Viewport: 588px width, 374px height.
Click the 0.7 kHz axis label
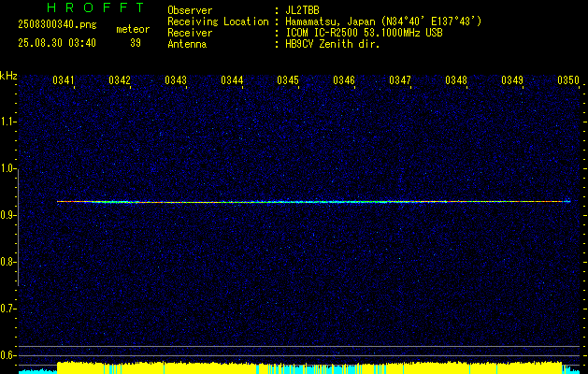pos(7,309)
